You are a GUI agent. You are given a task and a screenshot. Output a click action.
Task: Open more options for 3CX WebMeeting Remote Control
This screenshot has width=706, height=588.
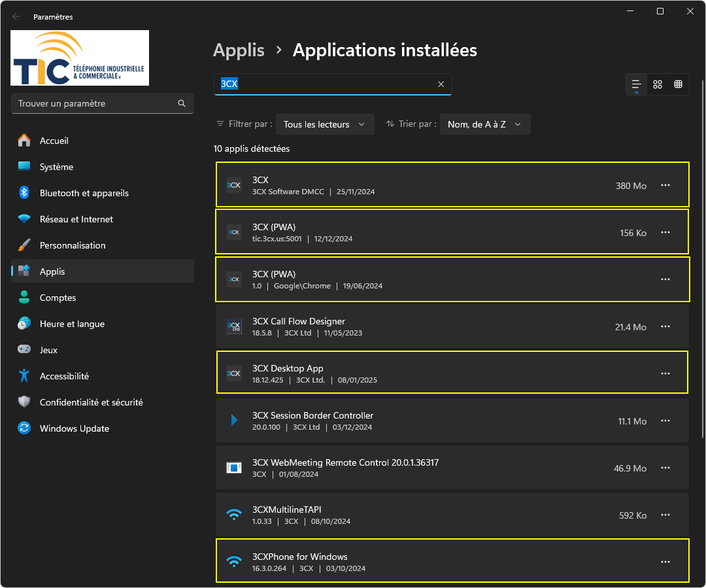click(665, 468)
